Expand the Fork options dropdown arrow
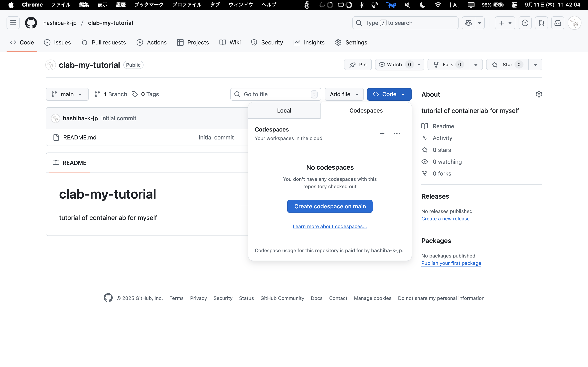 click(x=476, y=65)
